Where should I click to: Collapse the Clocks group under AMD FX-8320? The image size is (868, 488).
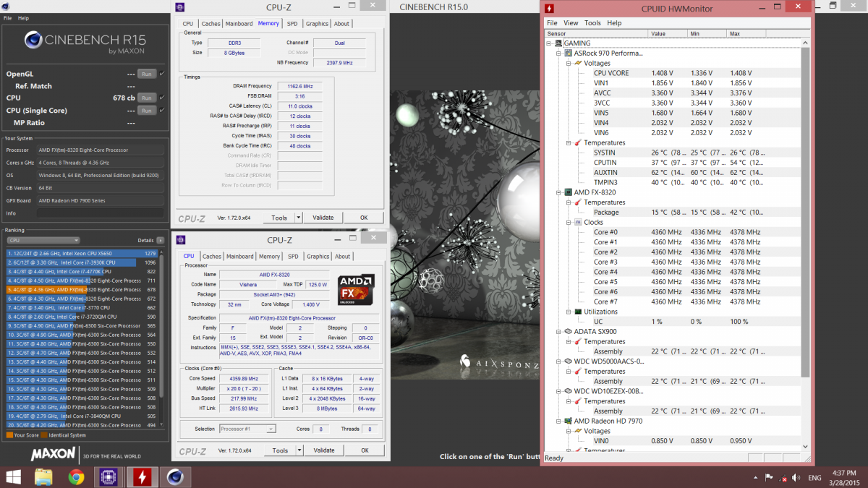(569, 223)
